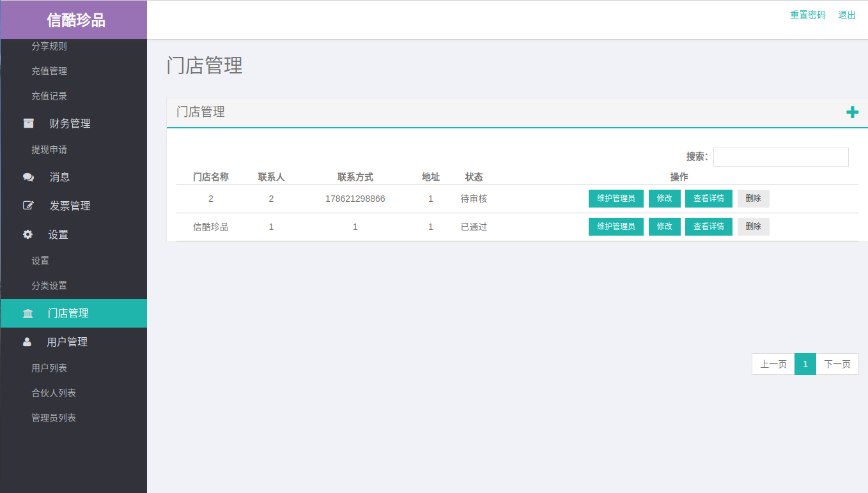868x493 pixels.
Task: Go to 充值记录 in the sidebar
Action: click(49, 96)
